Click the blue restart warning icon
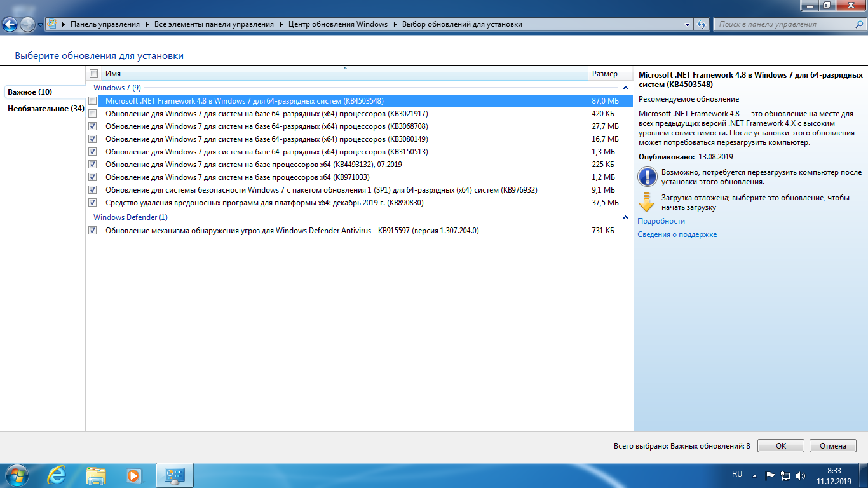 pyautogui.click(x=647, y=176)
